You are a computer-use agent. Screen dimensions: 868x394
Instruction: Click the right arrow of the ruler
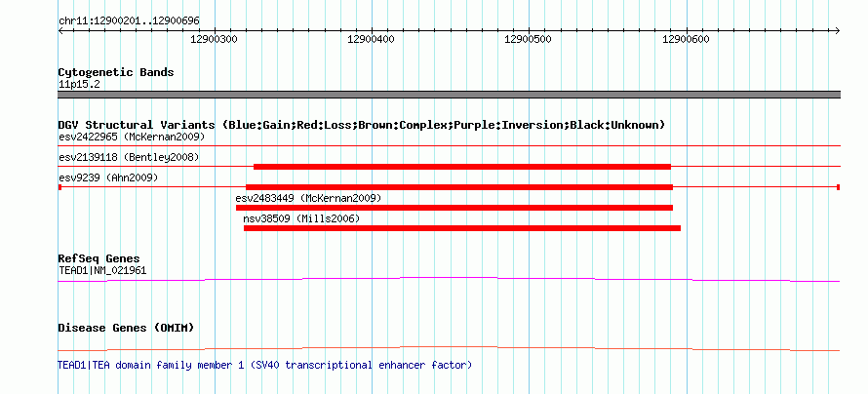838,30
